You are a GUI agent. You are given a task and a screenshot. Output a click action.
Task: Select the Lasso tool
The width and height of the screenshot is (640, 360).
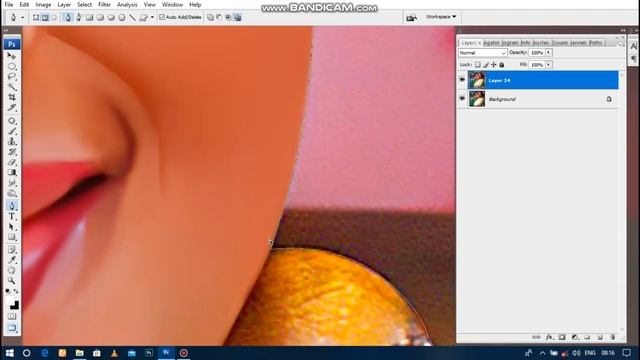tap(12, 76)
